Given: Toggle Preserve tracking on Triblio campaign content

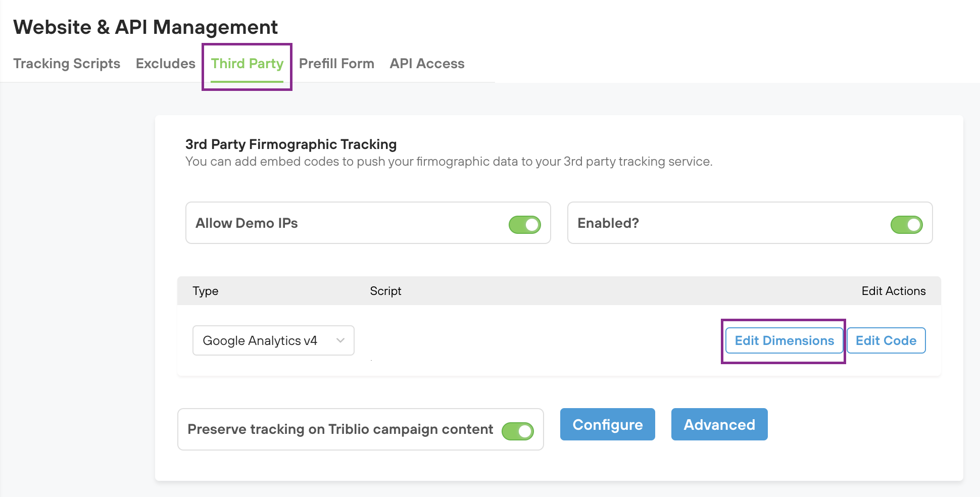Looking at the screenshot, I should [518, 430].
